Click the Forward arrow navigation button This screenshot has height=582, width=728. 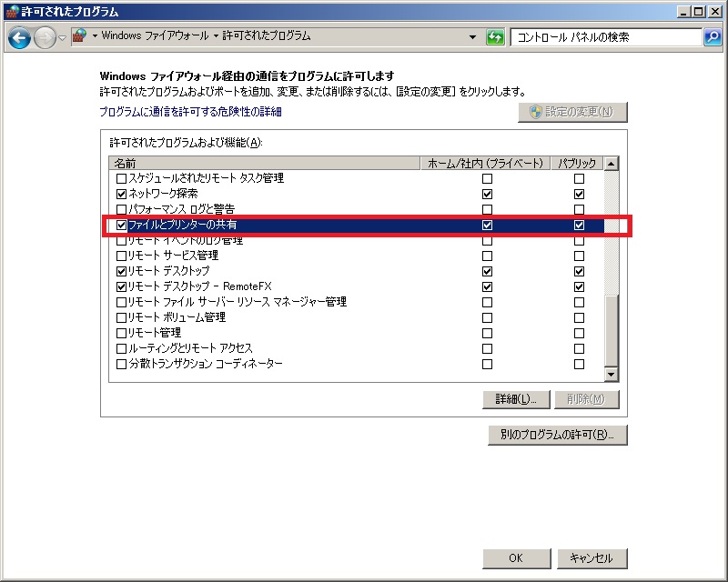coord(45,37)
